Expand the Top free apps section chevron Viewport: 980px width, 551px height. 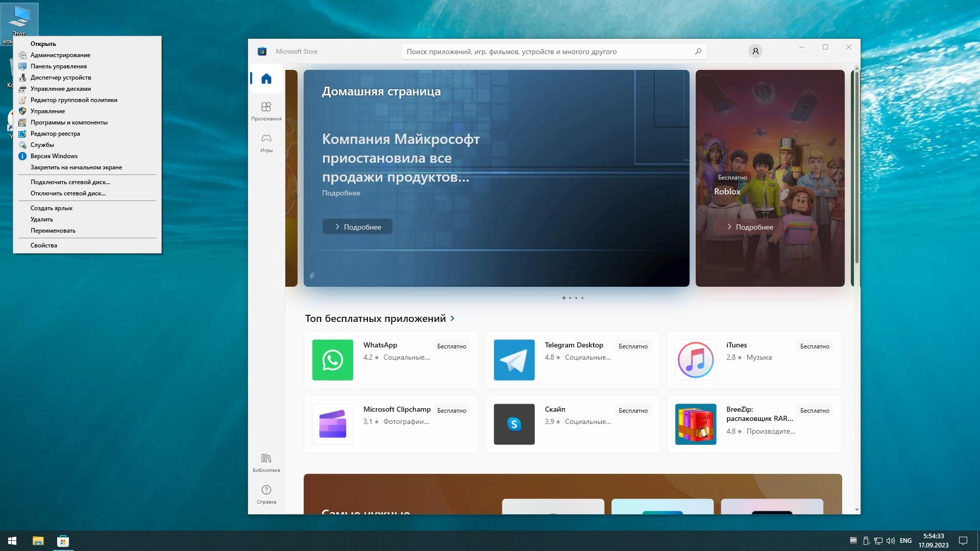point(452,318)
